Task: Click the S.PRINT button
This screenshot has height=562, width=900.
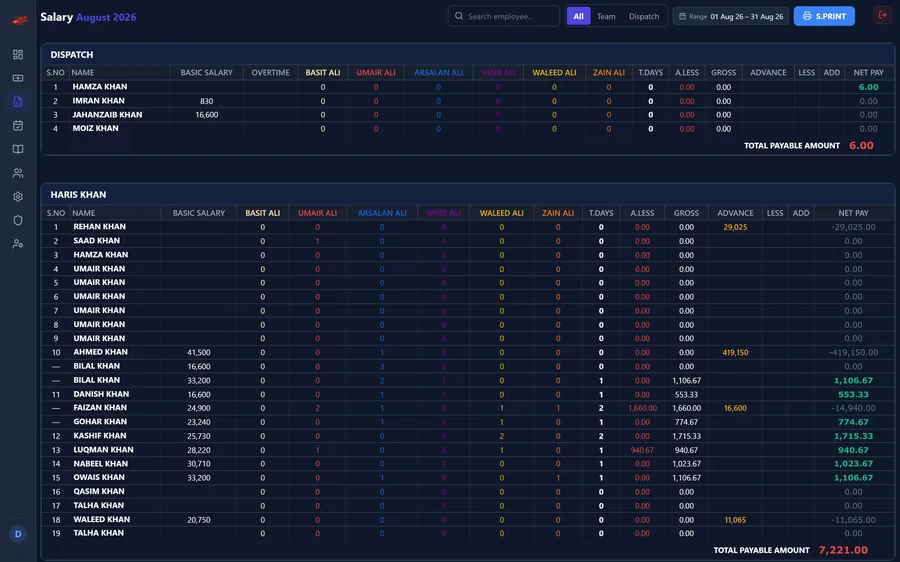Action: 824,16
